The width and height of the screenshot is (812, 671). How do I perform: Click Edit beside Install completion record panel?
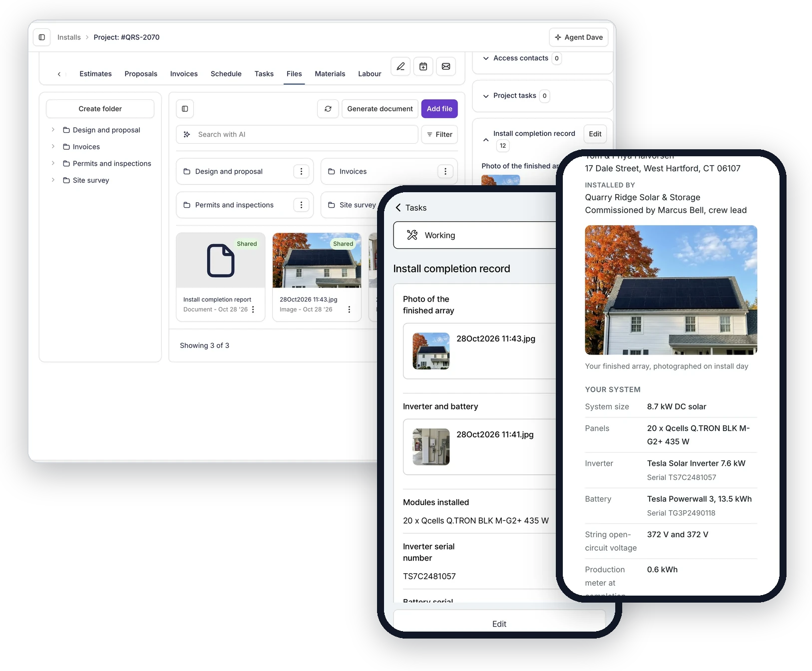(x=595, y=134)
